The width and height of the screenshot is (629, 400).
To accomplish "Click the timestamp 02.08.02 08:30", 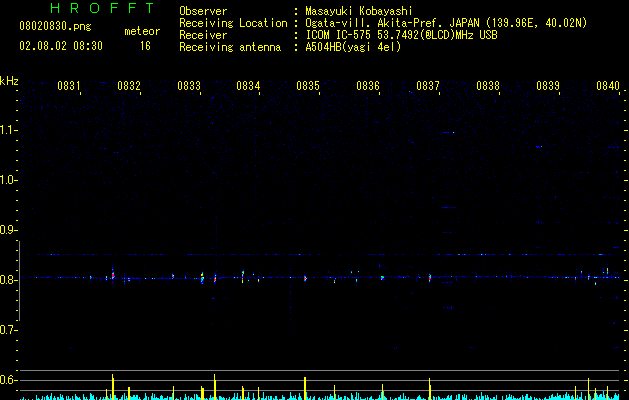I will 61,46.
